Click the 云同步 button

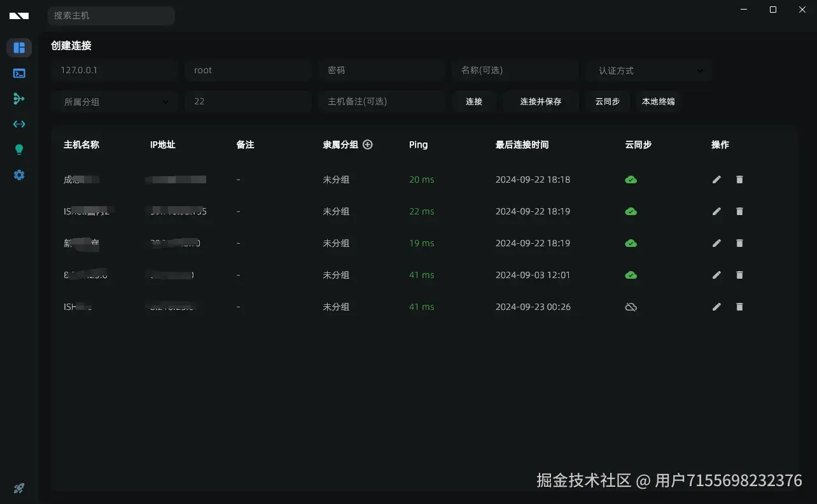(x=608, y=102)
